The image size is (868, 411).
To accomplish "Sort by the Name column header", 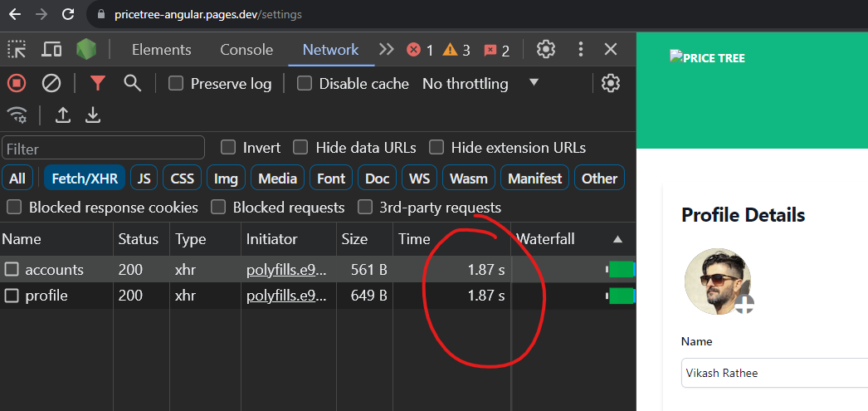I will pyautogui.click(x=56, y=239).
